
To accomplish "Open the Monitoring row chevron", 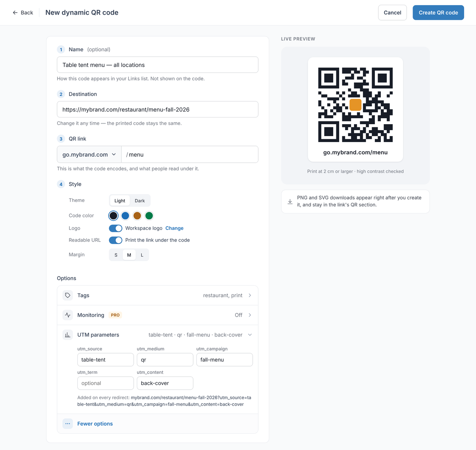I will pyautogui.click(x=250, y=315).
